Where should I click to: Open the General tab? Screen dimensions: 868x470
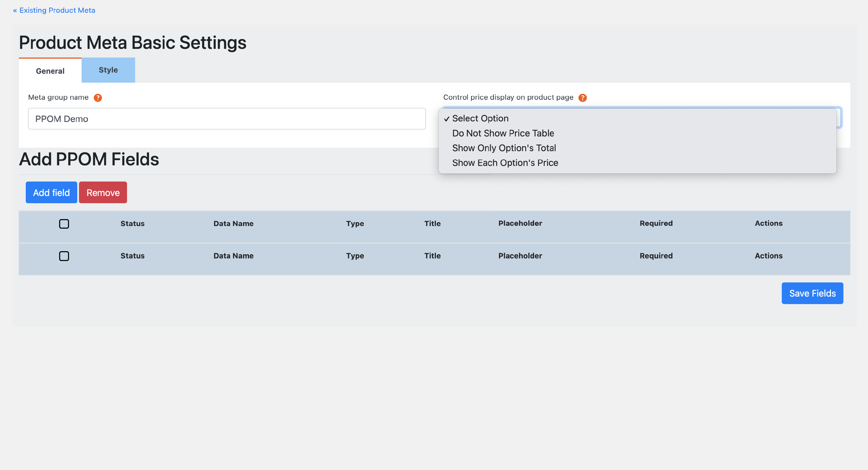[50, 71]
